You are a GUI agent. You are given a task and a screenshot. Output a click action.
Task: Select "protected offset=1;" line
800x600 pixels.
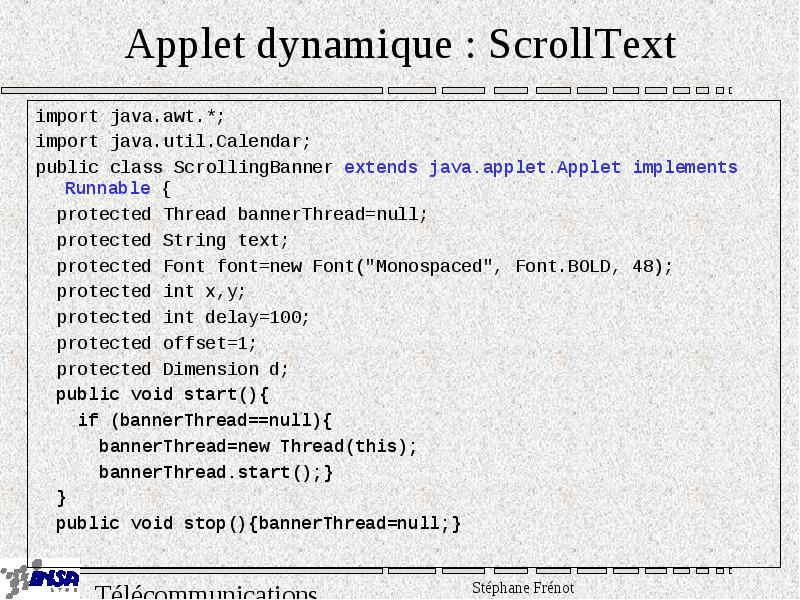(x=156, y=343)
